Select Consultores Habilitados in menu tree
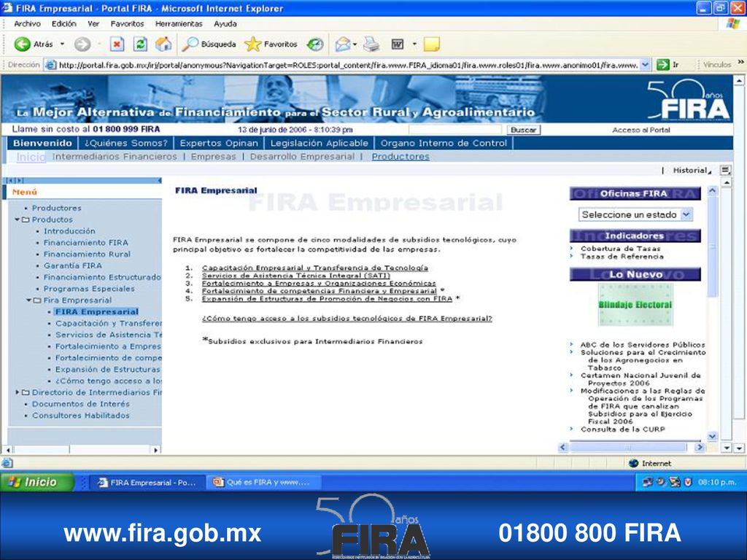The width and height of the screenshot is (747, 560). (x=80, y=415)
